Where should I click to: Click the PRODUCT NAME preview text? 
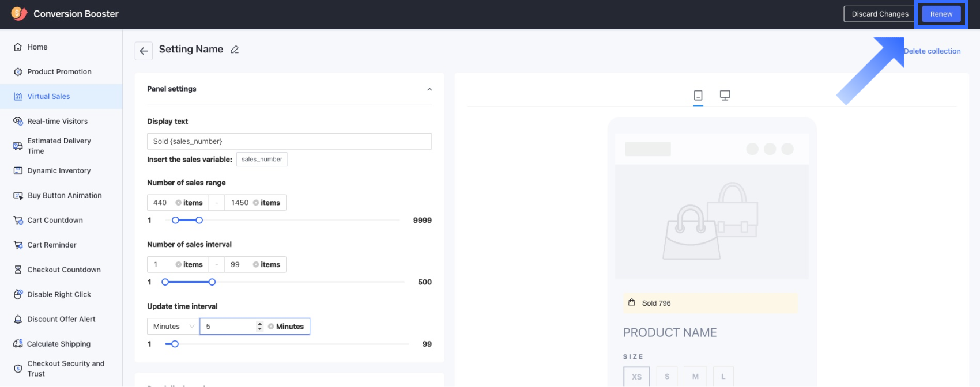[670, 333]
